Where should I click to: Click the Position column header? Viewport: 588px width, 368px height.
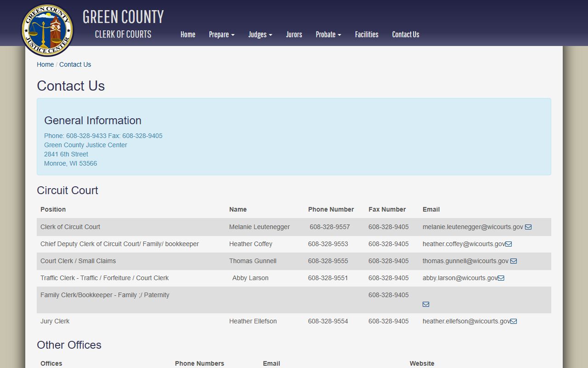tap(53, 209)
